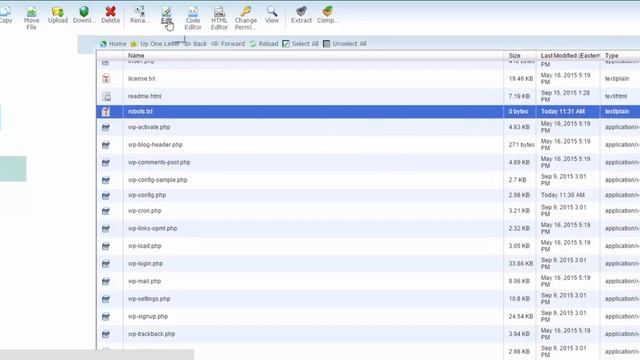Select wp-config-sample.php file

tap(158, 180)
